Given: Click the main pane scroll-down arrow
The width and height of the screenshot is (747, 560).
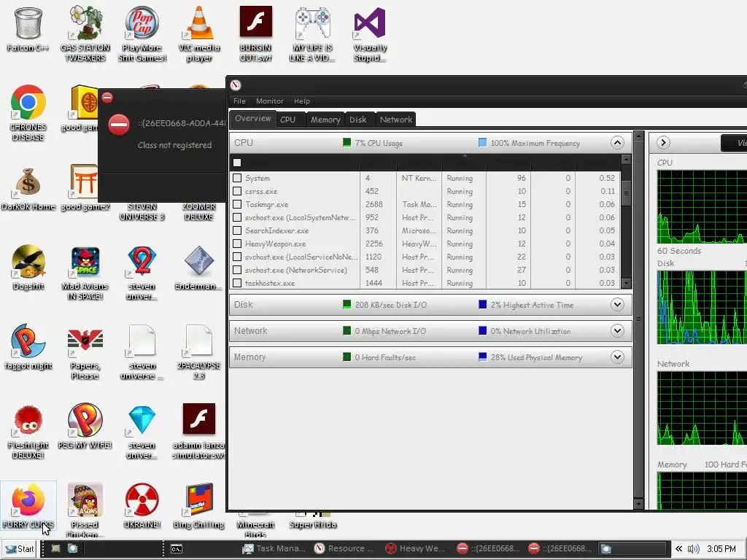Looking at the screenshot, I should pos(639,504).
